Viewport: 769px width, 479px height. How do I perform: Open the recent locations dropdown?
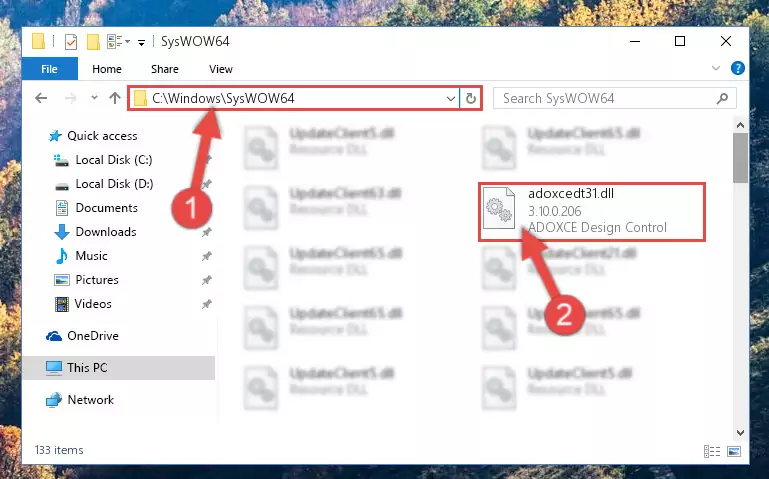[94, 98]
